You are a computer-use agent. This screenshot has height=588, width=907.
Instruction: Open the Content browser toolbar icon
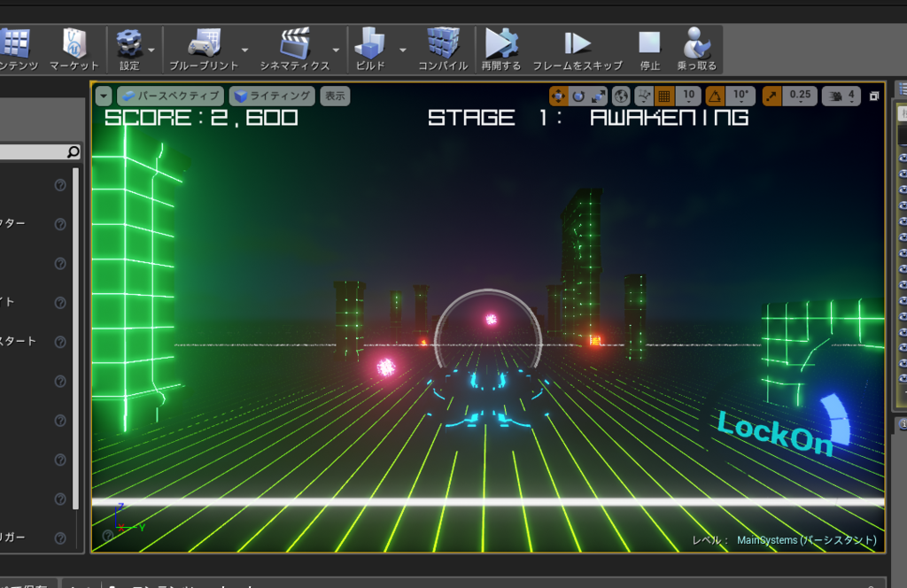16,49
